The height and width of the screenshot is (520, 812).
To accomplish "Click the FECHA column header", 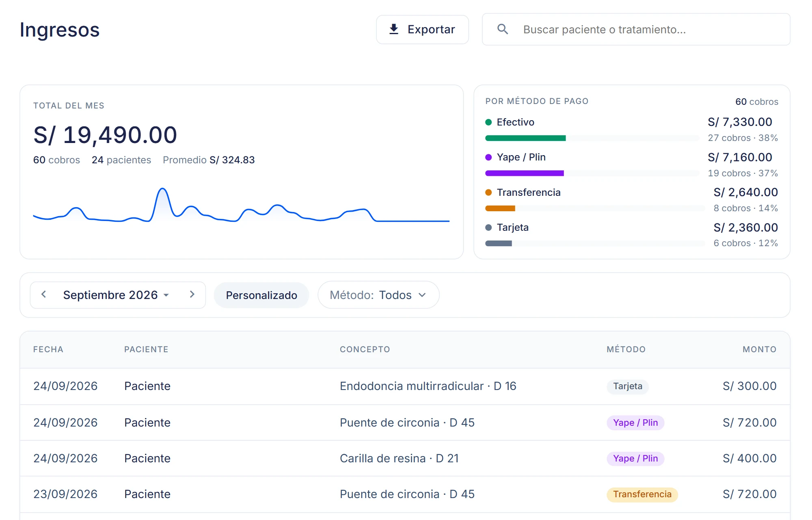I will (48, 349).
